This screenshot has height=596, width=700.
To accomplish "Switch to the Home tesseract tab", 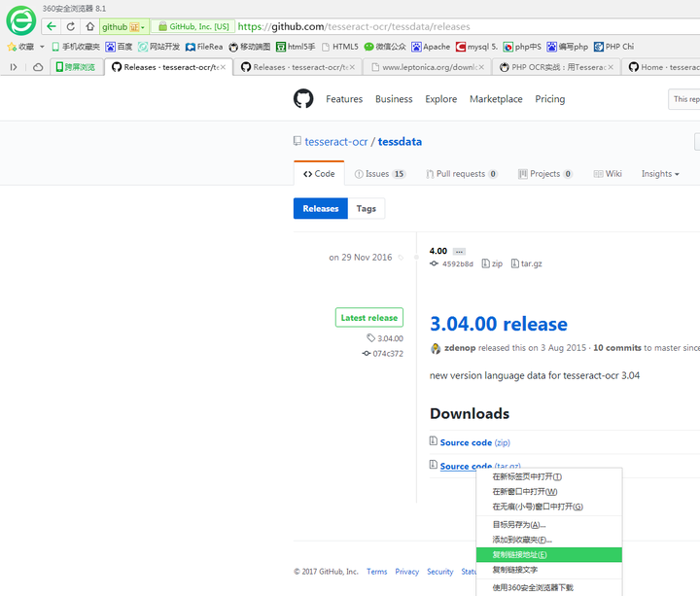I will click(661, 67).
